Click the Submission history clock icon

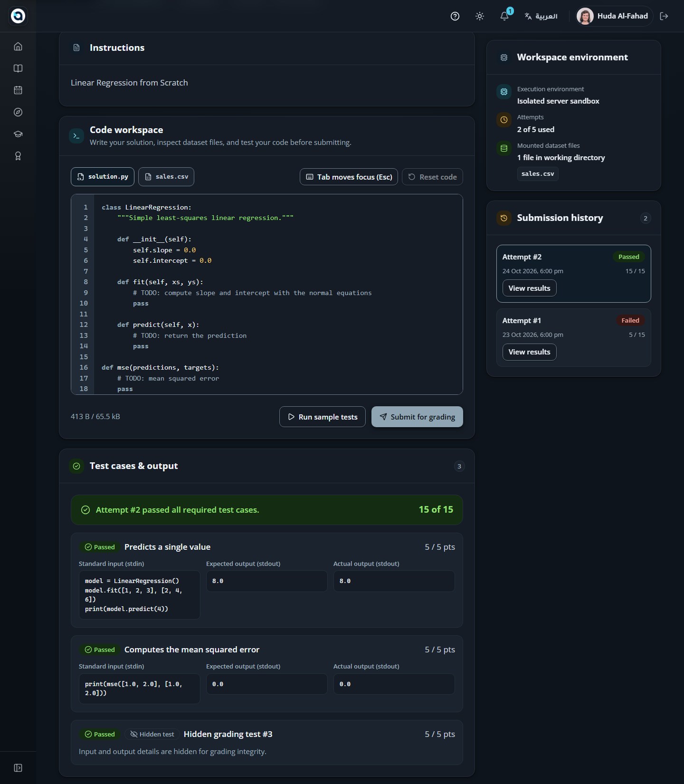(x=504, y=218)
